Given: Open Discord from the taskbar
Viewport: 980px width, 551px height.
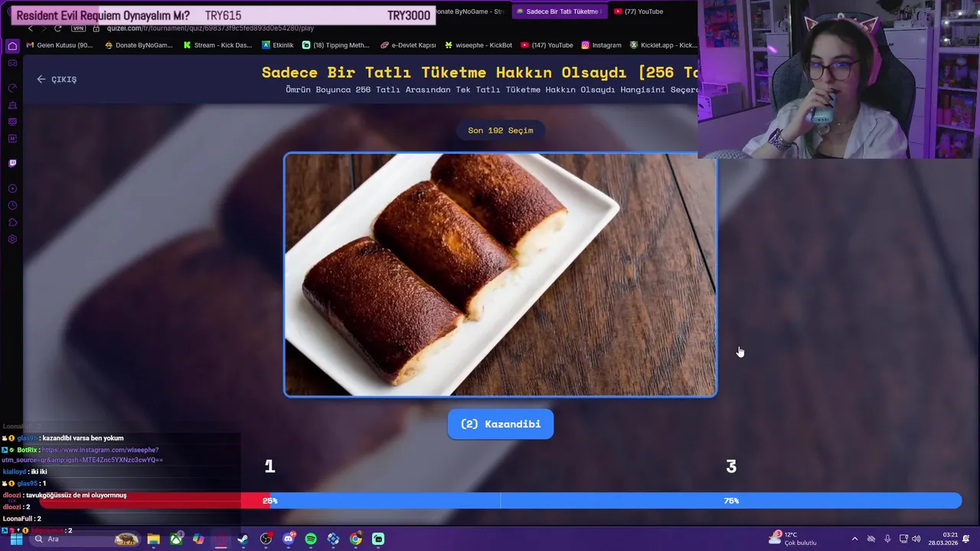Looking at the screenshot, I should click(x=289, y=539).
